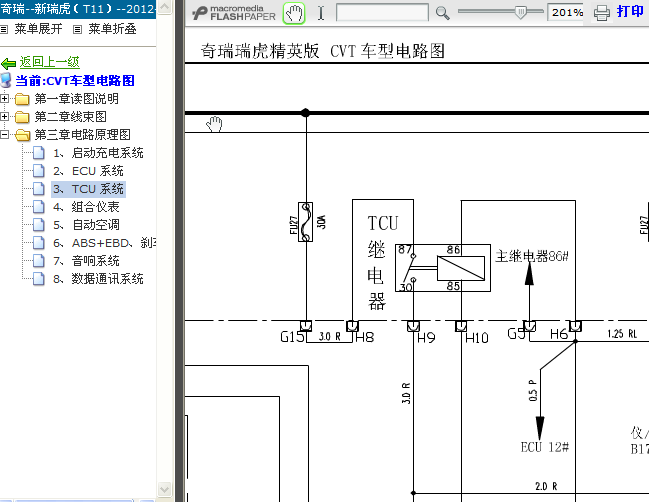Click the 0.5 P wire label

tap(533, 390)
